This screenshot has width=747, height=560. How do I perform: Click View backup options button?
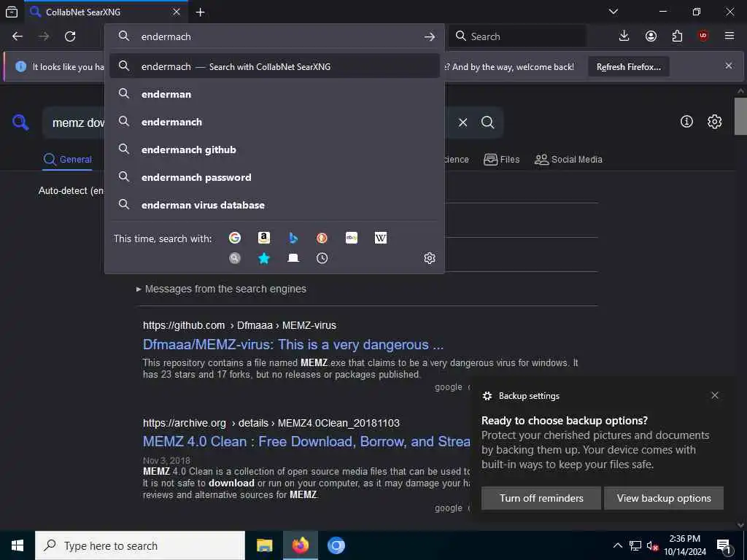click(664, 498)
